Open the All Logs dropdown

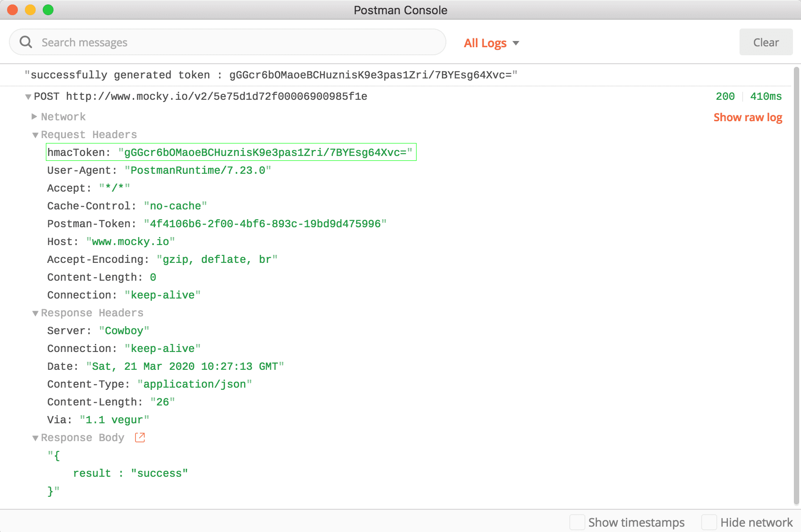(490, 43)
